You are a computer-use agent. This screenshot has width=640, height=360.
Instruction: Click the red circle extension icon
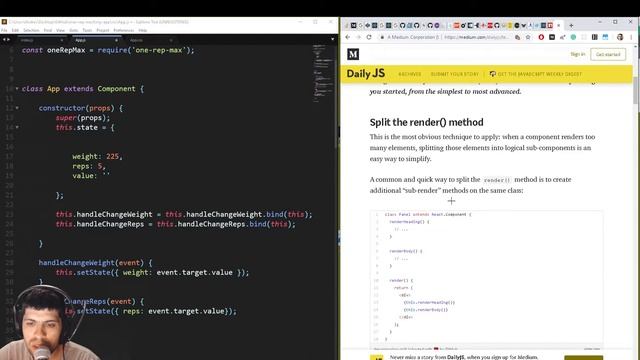[x=541, y=37]
